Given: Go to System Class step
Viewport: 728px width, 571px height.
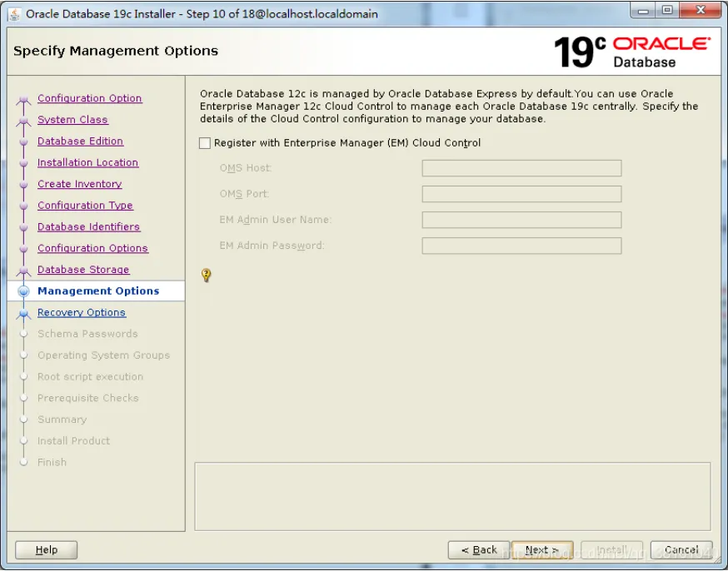Looking at the screenshot, I should (72, 120).
